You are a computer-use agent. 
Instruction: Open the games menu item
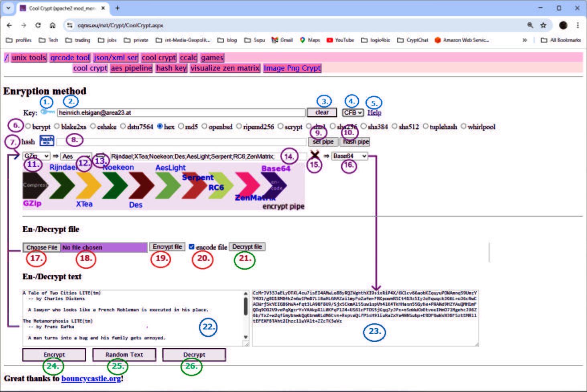pos(212,58)
